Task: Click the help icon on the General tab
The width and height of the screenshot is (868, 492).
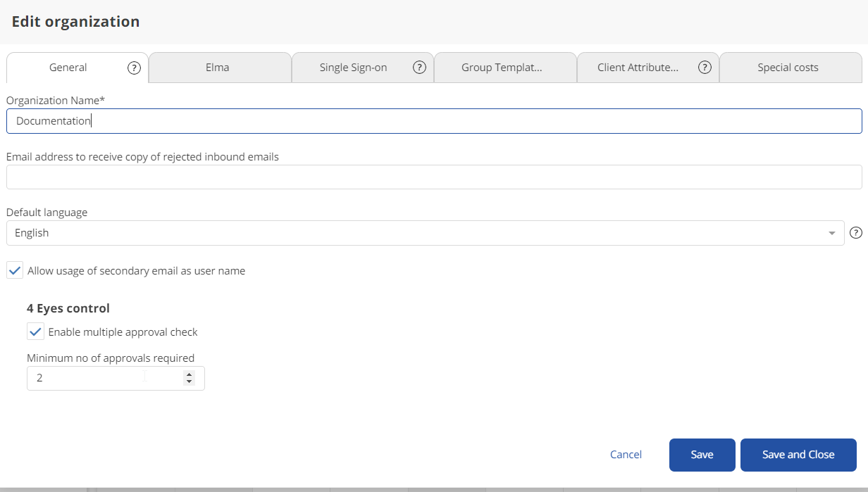Action: [x=134, y=67]
